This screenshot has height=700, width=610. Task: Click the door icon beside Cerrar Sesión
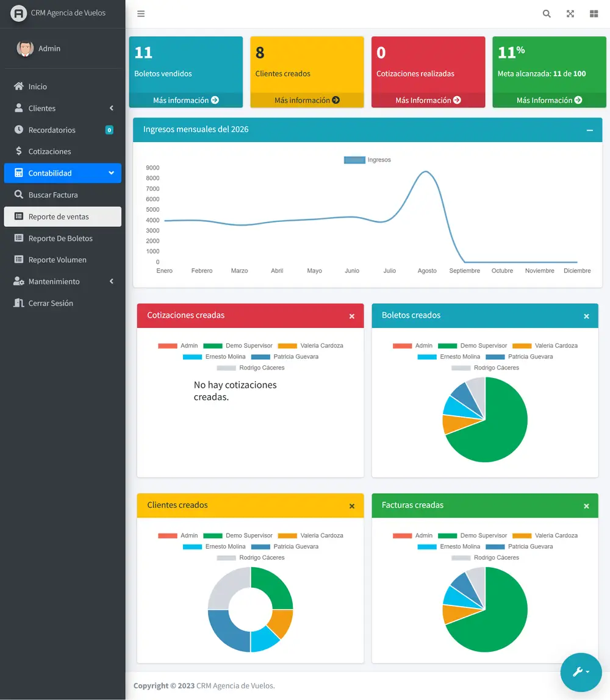[19, 303]
